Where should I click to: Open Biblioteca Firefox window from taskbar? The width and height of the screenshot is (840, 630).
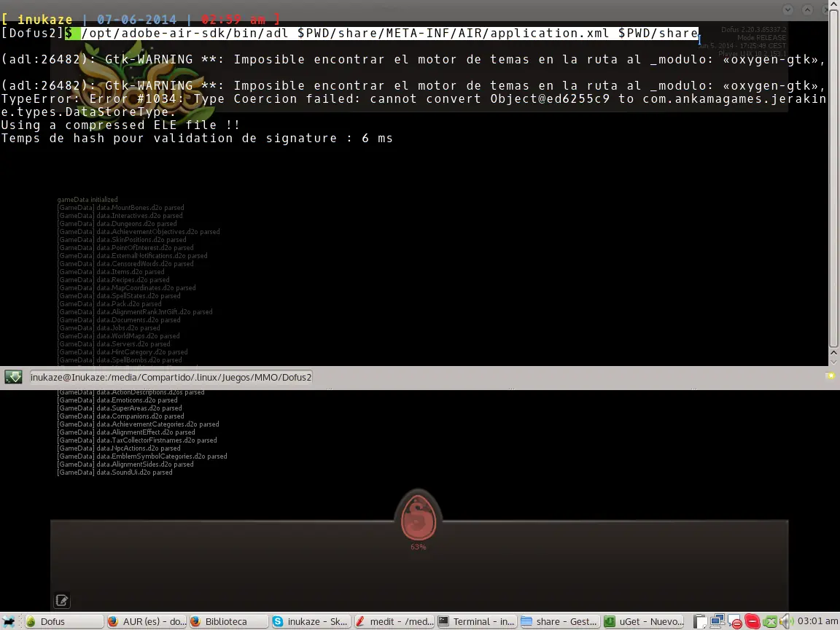[228, 621]
